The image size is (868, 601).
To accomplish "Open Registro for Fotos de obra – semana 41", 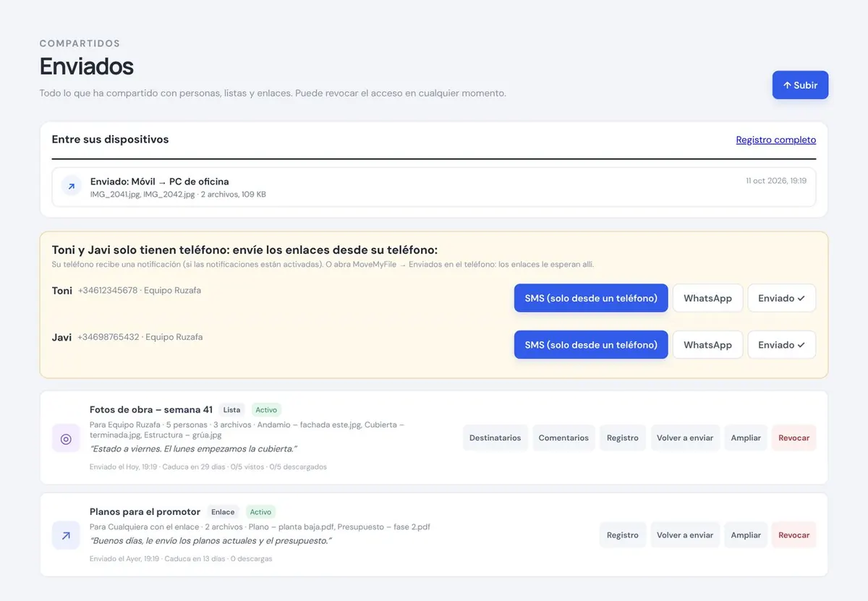I will (623, 438).
